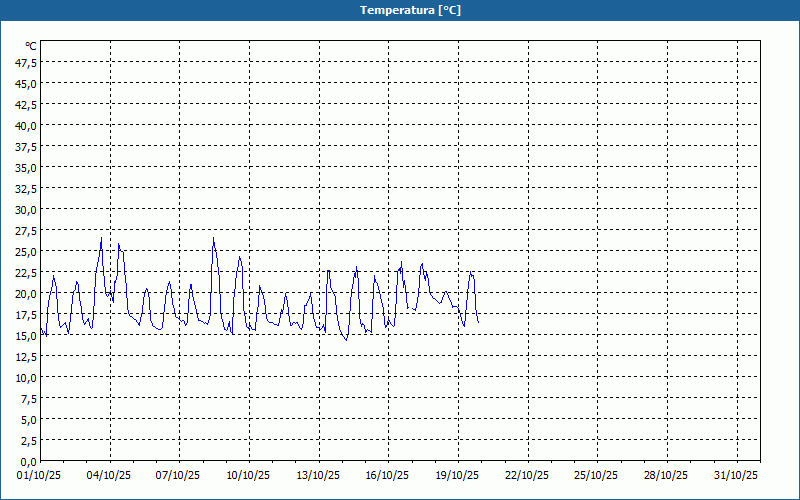This screenshot has width=800, height=500.
Task: Click the "Temperatura [°C]" chart title
Action: click(410, 10)
